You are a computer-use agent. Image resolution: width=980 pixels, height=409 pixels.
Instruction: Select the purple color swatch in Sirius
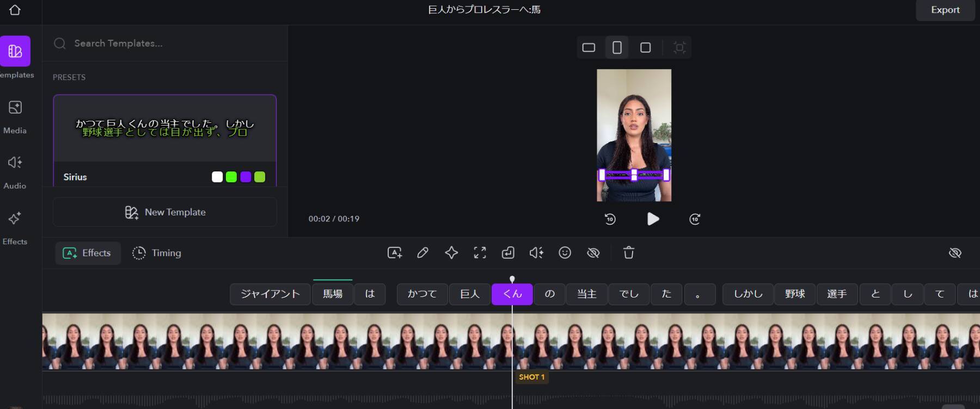click(246, 177)
